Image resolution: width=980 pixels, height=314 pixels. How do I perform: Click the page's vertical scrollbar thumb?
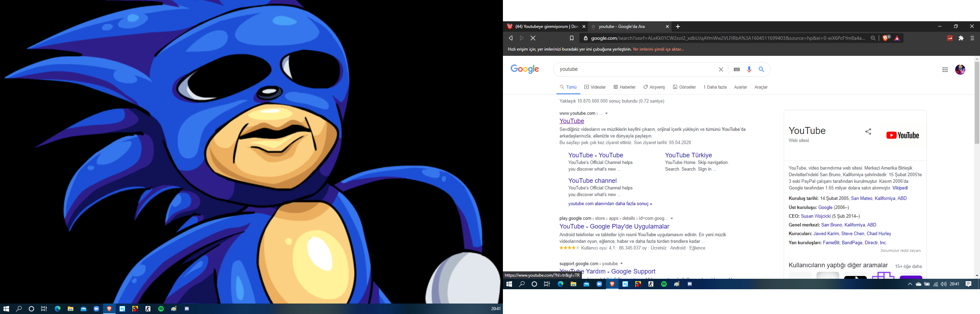[x=977, y=103]
